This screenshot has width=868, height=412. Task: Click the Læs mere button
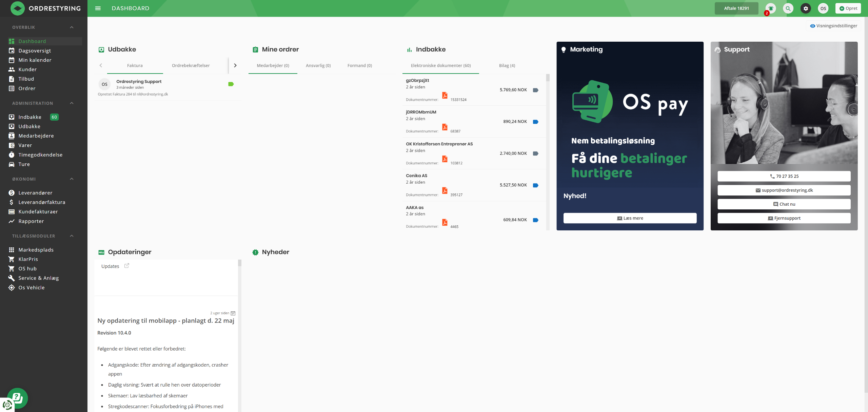[x=630, y=218]
